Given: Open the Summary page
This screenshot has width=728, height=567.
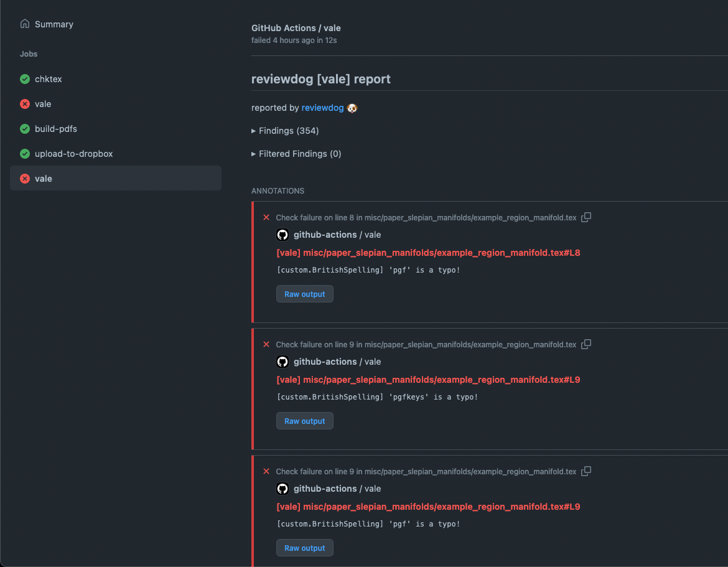Looking at the screenshot, I should click(54, 24).
